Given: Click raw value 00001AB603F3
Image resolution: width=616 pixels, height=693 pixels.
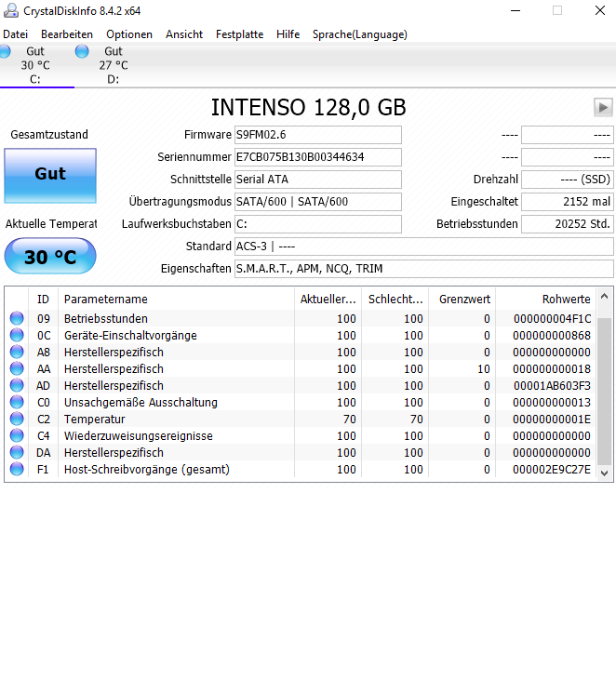Looking at the screenshot, I should (x=553, y=385).
